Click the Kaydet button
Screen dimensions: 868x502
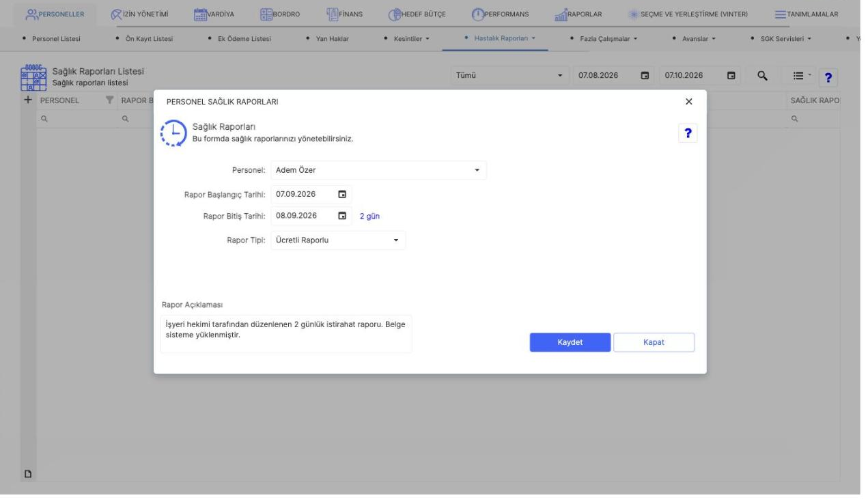570,343
